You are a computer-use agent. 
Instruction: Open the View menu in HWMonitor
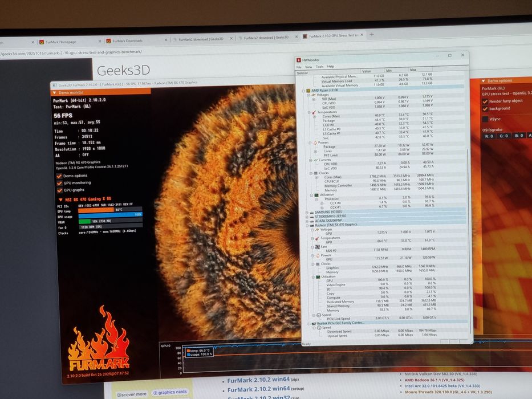coord(308,67)
